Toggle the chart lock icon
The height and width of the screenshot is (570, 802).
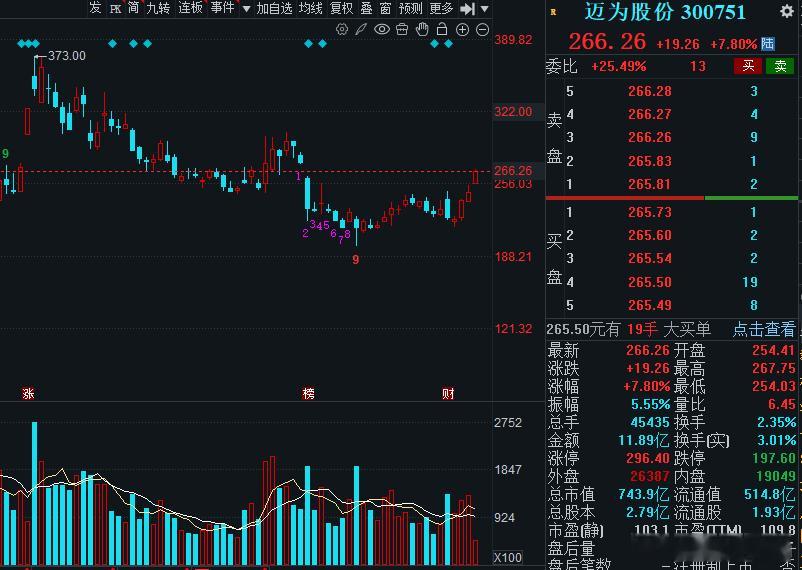[x=442, y=29]
